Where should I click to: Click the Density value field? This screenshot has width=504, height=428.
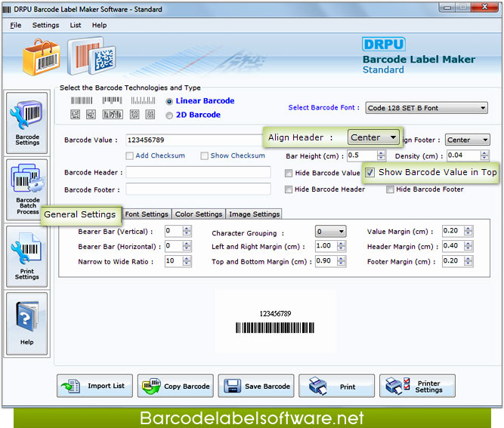tap(464, 155)
